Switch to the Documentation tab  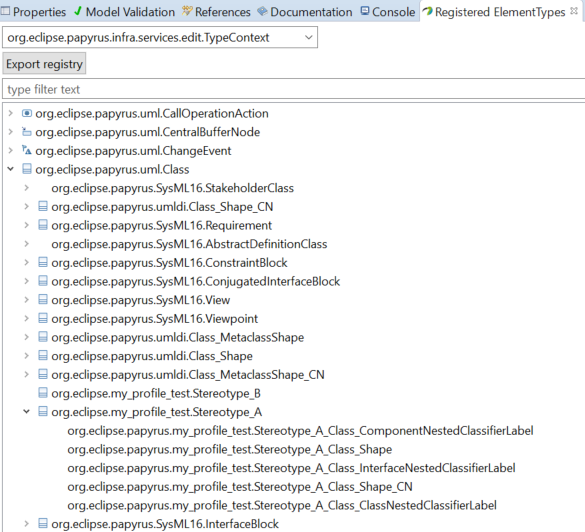point(305,12)
